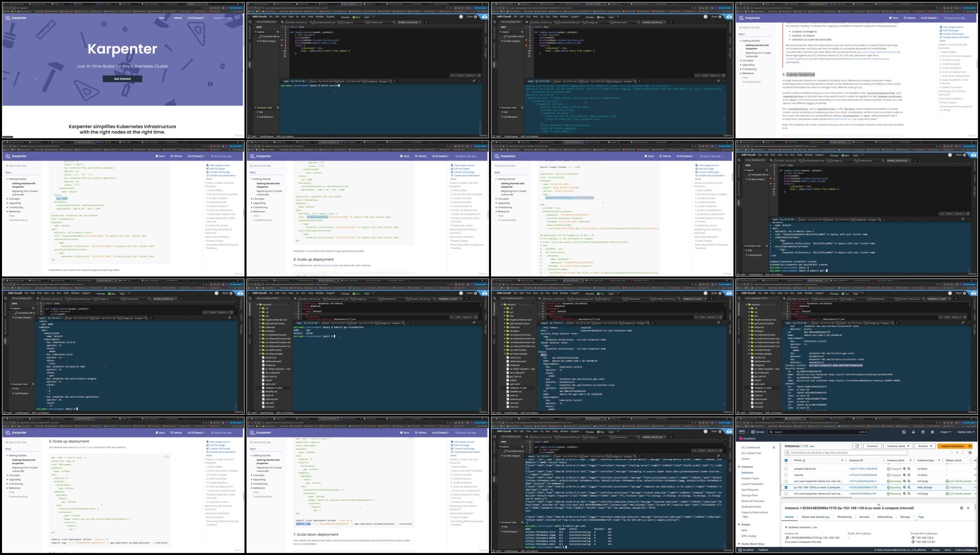Switch to the Monitoring tab
980x555 pixels.
pyautogui.click(x=844, y=517)
